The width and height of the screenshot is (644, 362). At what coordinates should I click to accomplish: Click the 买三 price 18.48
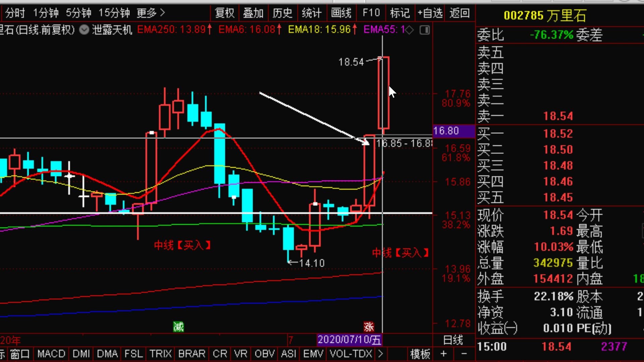tap(558, 166)
